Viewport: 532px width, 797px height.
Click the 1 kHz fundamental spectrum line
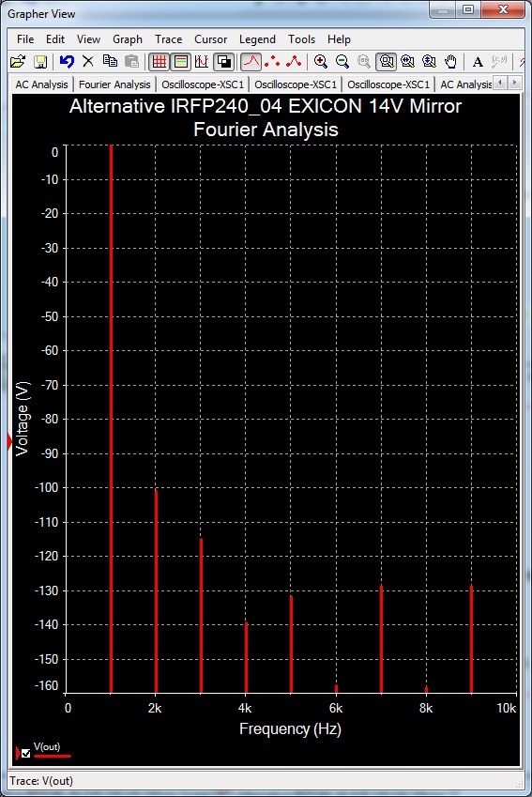[x=111, y=419]
